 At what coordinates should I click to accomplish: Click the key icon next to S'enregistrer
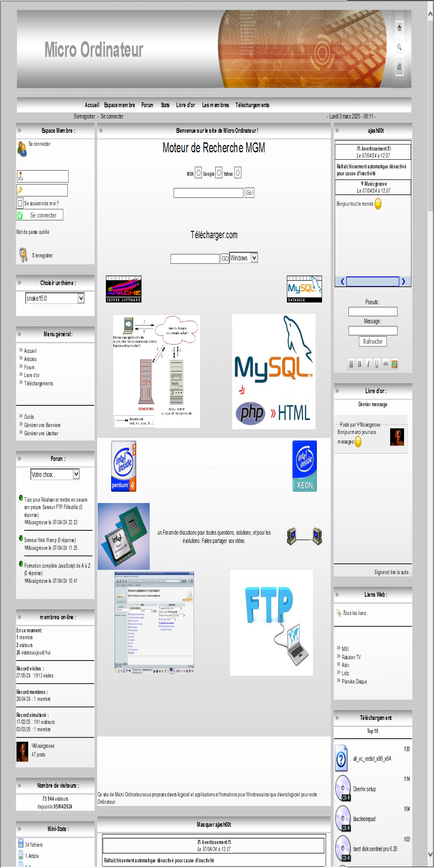[23, 255]
